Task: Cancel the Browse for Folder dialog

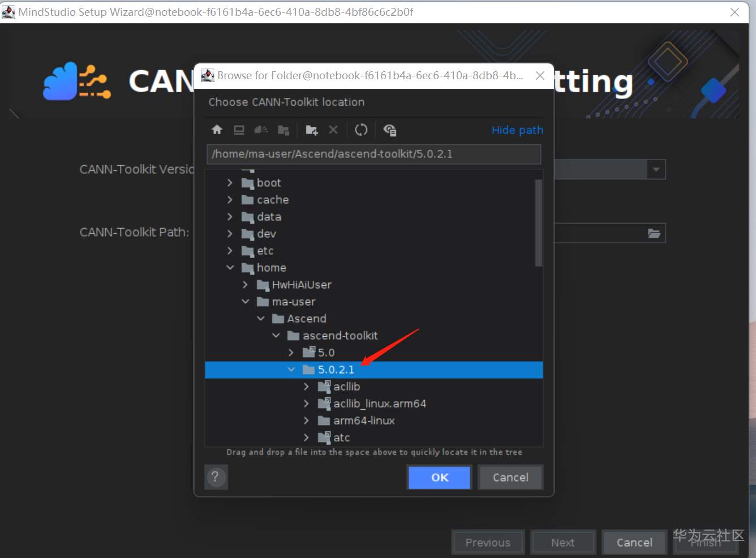Action: point(510,477)
